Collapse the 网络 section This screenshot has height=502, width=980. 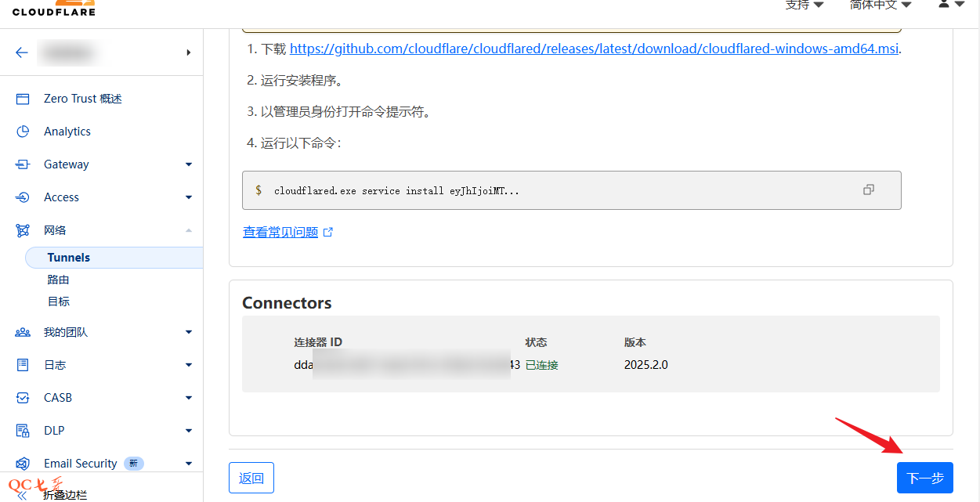[x=188, y=230]
